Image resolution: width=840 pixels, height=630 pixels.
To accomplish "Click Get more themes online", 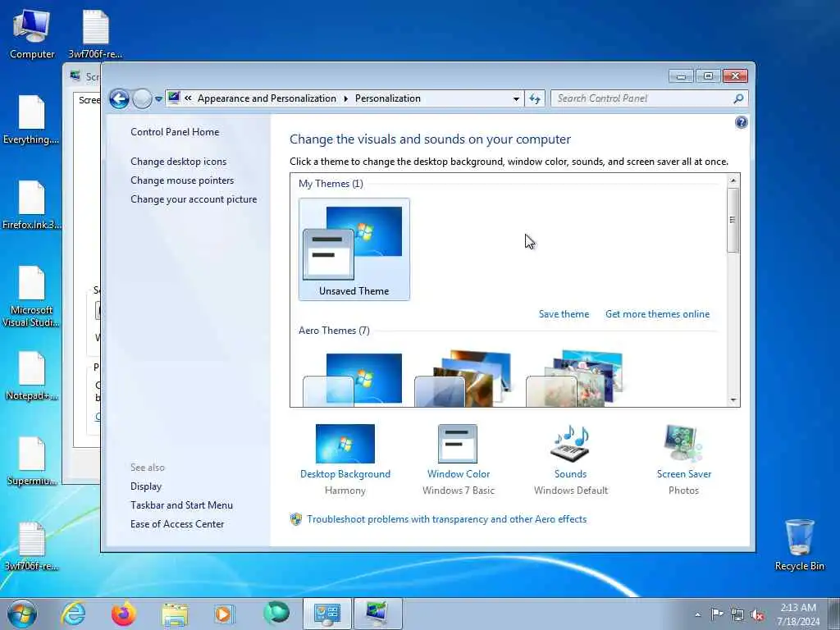I will pos(657,314).
